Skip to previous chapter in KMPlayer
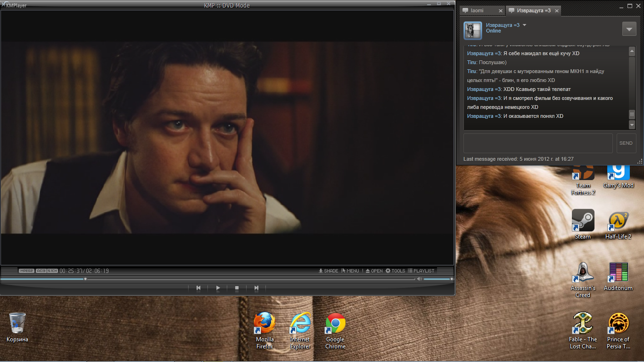The image size is (644, 362). tap(198, 288)
